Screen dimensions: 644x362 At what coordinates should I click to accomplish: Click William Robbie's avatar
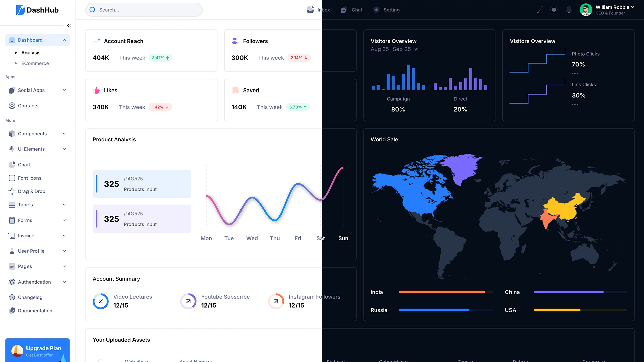tap(586, 10)
